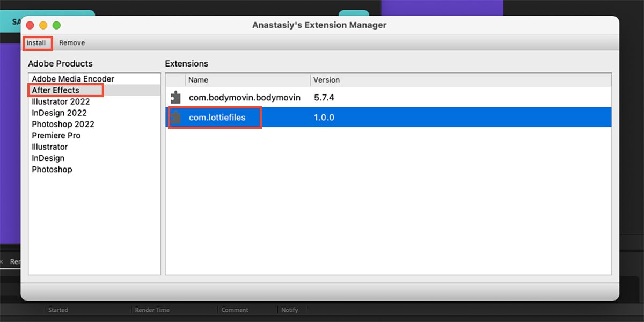Select Photoshop 2022 in the products list
The width and height of the screenshot is (644, 322).
(x=94, y=124)
